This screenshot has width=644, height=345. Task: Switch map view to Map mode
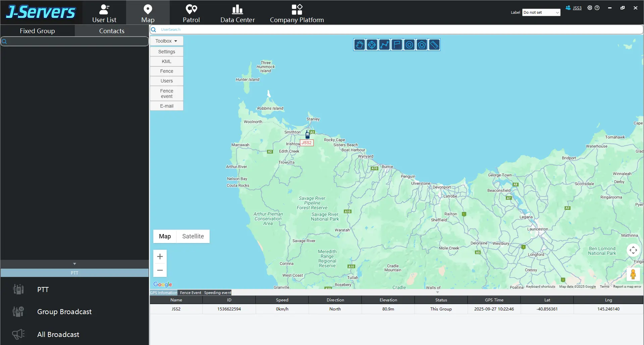point(165,236)
